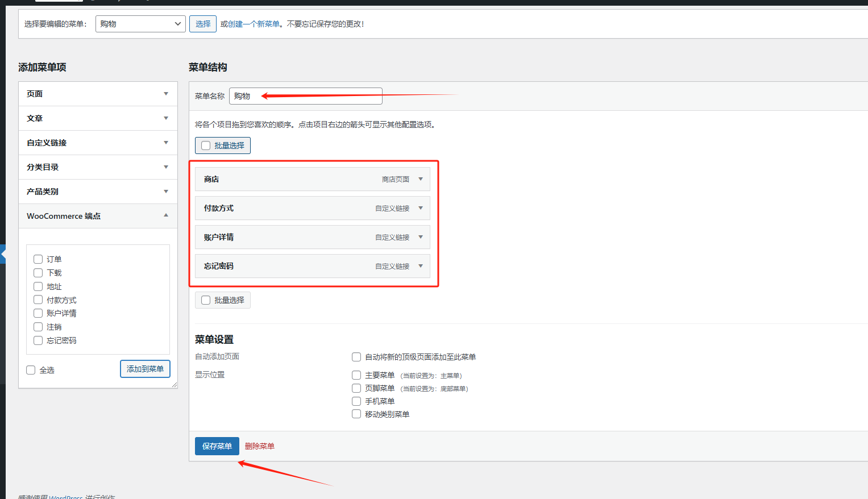Click the 删除菜单 link

(259, 446)
